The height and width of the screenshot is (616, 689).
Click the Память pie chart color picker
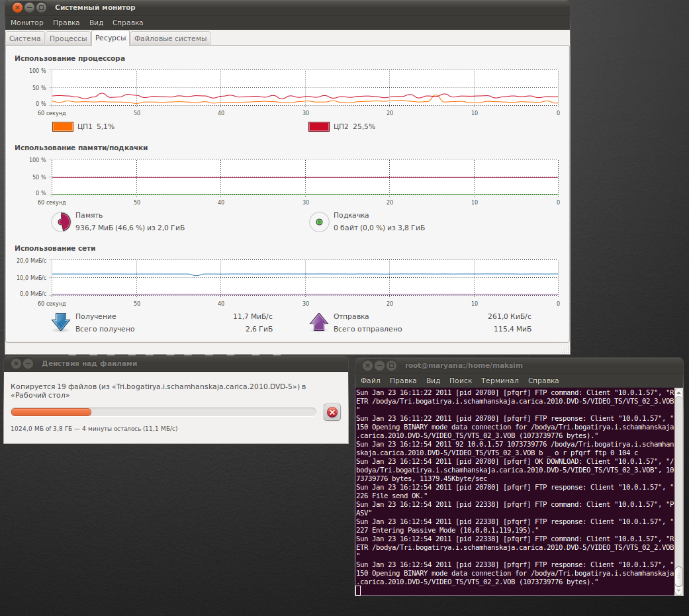pos(61,222)
